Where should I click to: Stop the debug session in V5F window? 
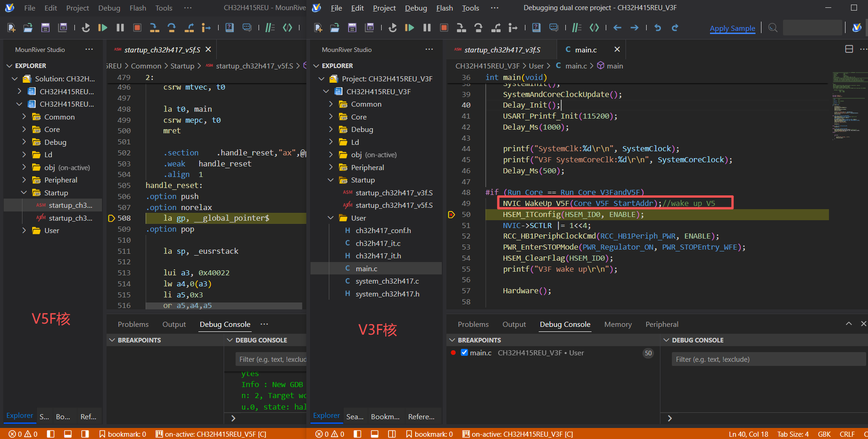[x=137, y=28]
